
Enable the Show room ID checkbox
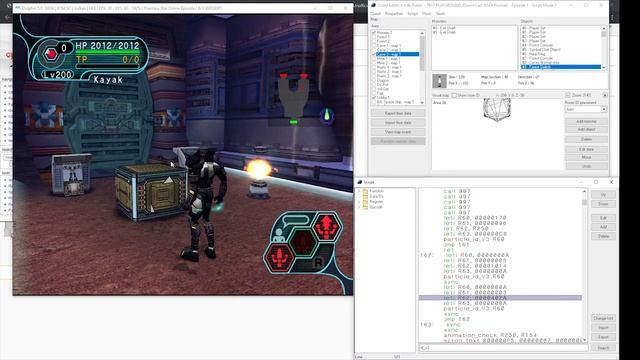454,96
